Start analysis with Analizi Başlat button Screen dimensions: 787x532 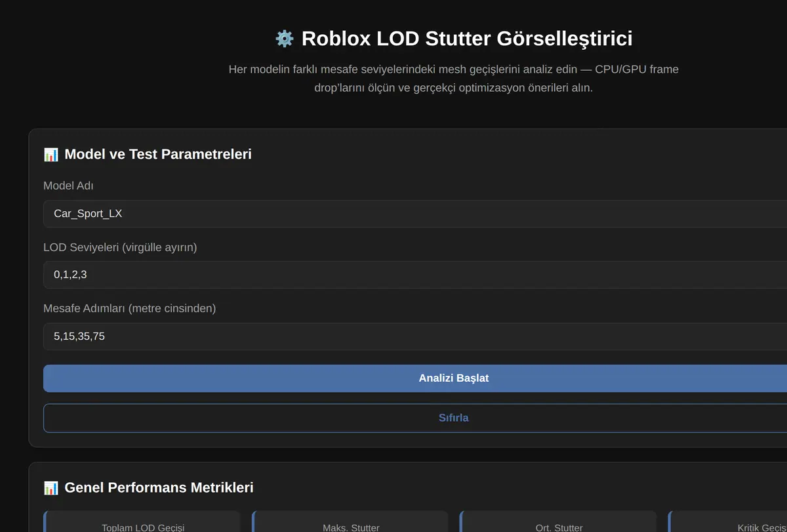tap(415, 379)
